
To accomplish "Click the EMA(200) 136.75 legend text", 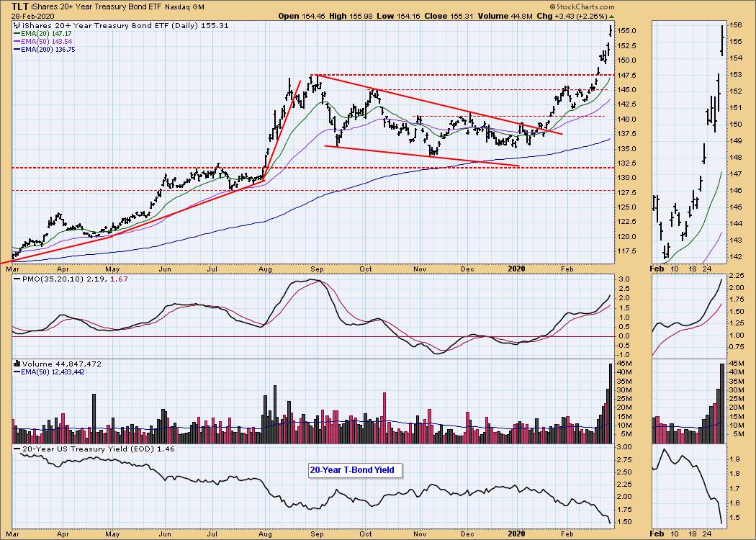I will pyautogui.click(x=48, y=49).
